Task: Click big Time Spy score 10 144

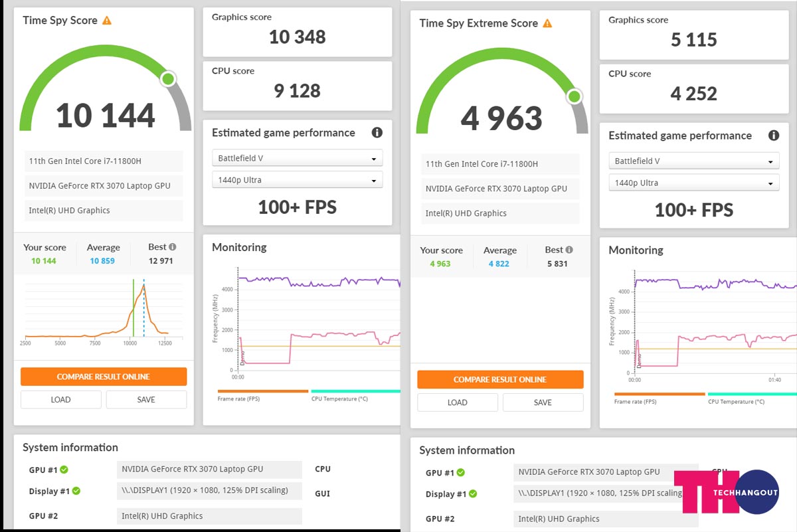Action: pyautogui.click(x=106, y=116)
